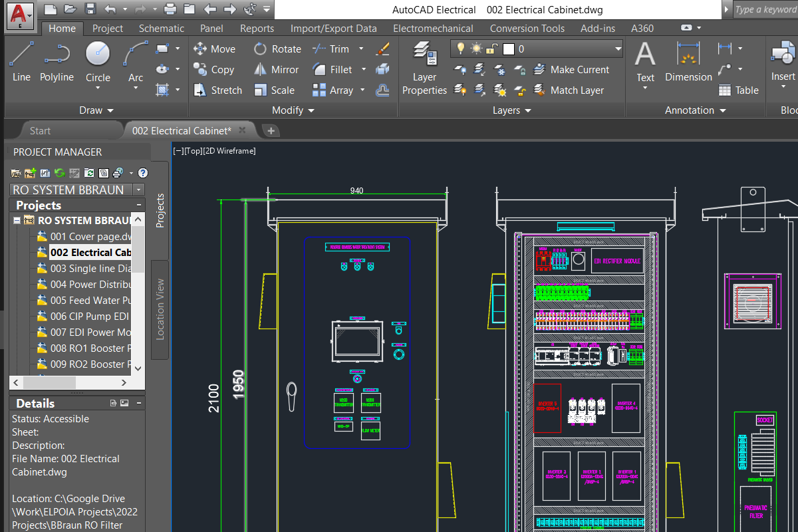Image resolution: width=798 pixels, height=532 pixels.
Task: Expand the Modify panel options
Action: tap(311, 110)
